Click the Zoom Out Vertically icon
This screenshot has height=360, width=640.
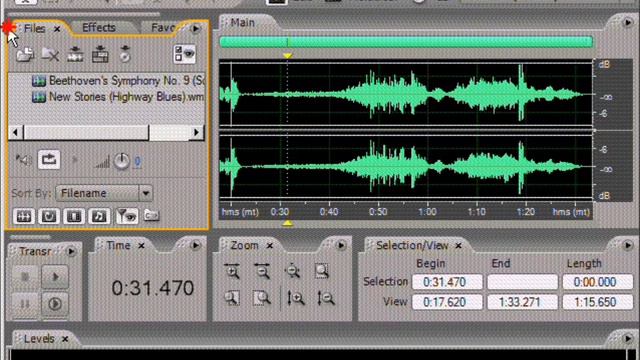tap(326, 298)
